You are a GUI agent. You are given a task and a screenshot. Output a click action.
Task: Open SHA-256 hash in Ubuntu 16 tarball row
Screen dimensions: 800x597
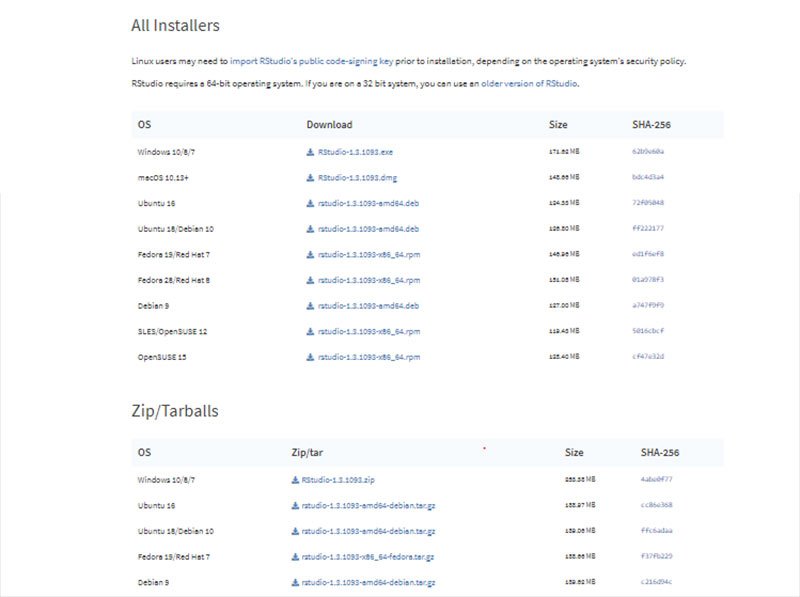[657, 505]
